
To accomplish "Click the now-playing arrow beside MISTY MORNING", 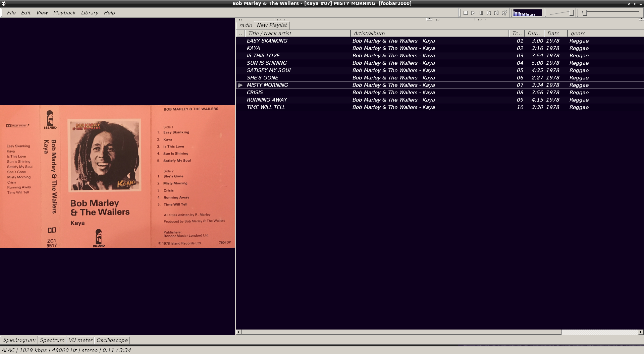I will tap(240, 85).
